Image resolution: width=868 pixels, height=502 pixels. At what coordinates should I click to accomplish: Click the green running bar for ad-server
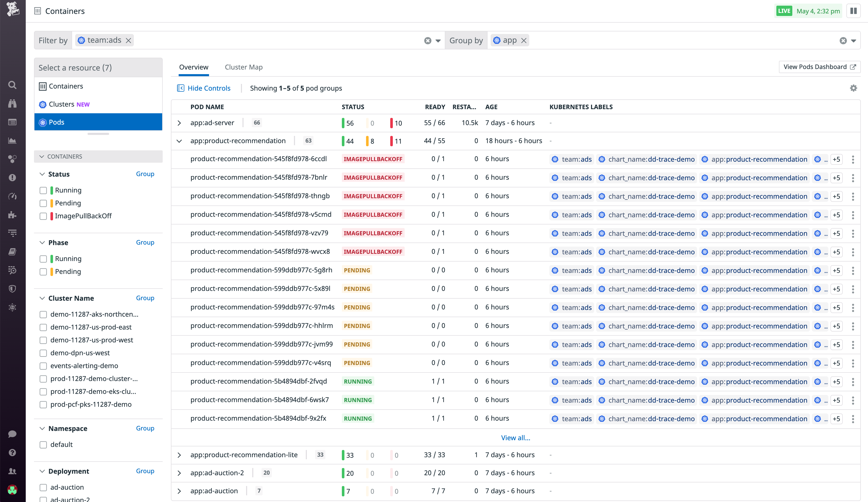pyautogui.click(x=343, y=123)
